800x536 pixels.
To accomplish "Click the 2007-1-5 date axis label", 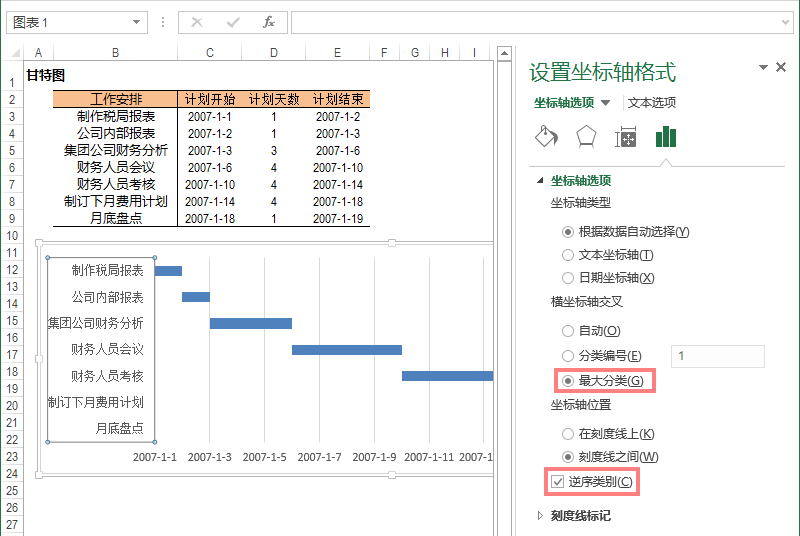I will [264, 457].
